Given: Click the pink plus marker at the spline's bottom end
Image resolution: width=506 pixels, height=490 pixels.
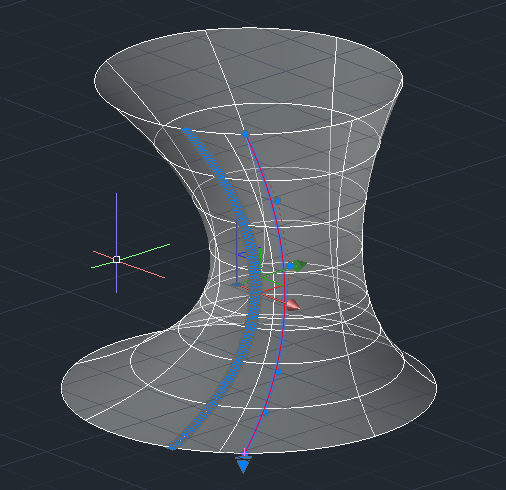Looking at the screenshot, I should (245, 453).
